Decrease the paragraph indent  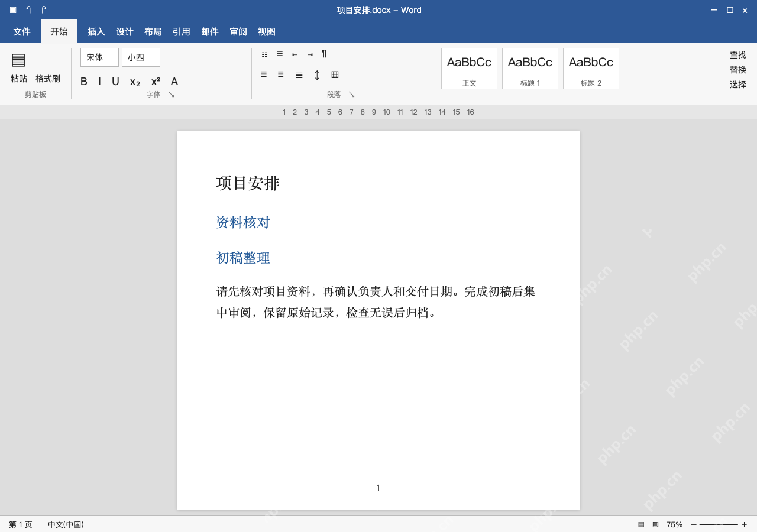295,54
